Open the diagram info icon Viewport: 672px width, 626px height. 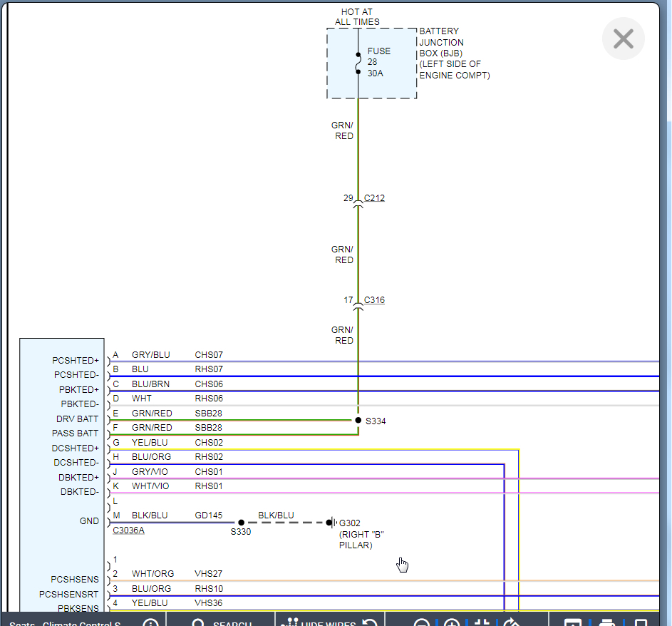pos(150,623)
